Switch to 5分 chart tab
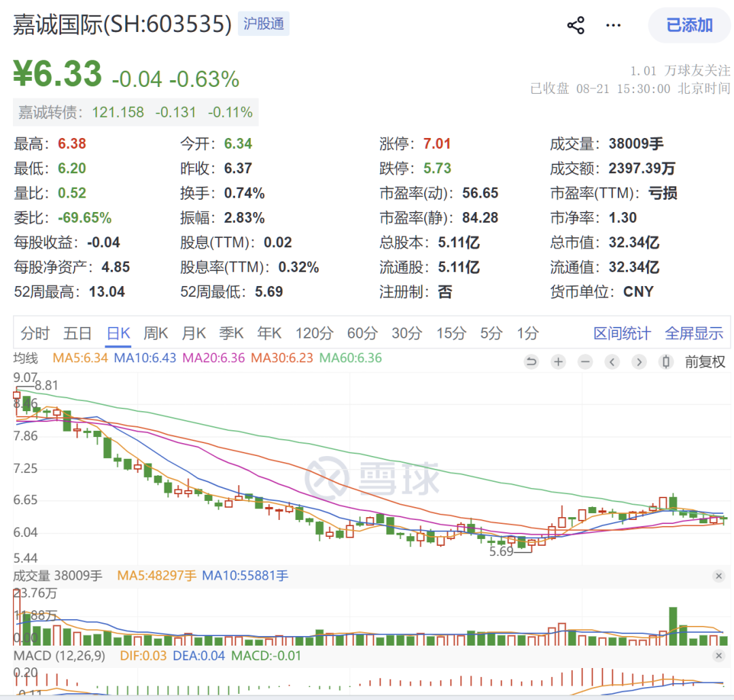The width and height of the screenshot is (734, 700). point(491,334)
